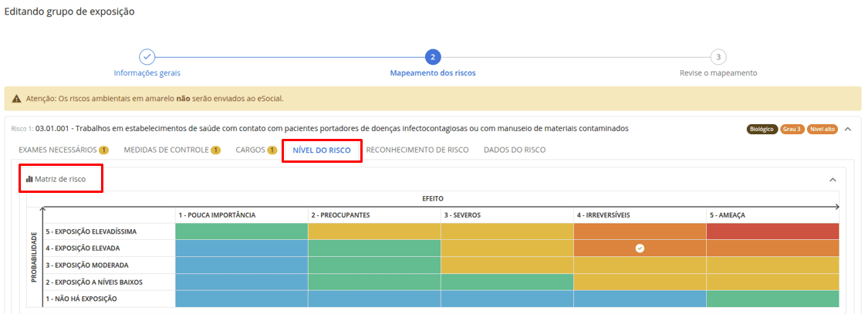Screen dimensions: 868x314
Task: Select green cell: Exposição elevadíssima, Pouca importância
Action: (241, 231)
